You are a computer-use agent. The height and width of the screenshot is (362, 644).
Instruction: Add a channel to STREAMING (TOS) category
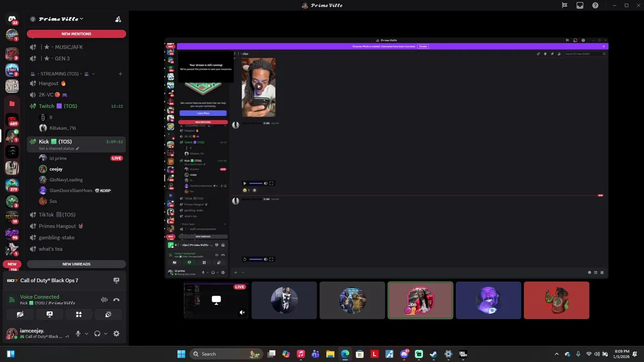tap(120, 74)
